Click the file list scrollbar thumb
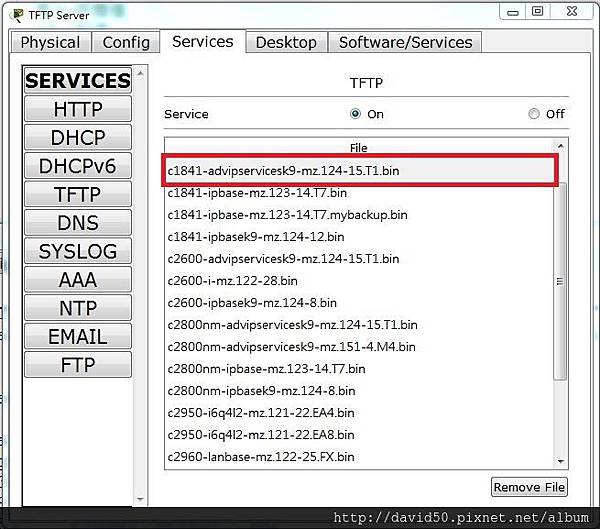 pyautogui.click(x=561, y=282)
